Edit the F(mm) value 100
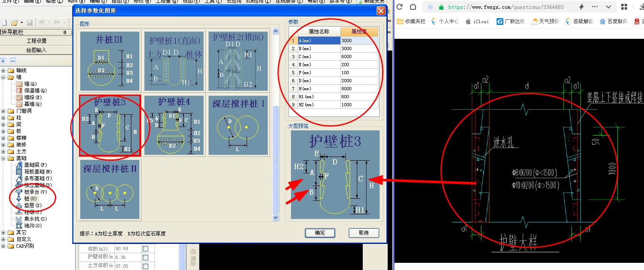This screenshot has width=644, height=270. click(x=359, y=73)
